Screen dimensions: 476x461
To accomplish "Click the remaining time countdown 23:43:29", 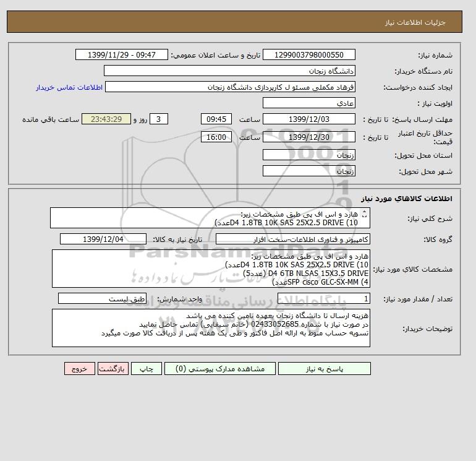I will (106, 119).
